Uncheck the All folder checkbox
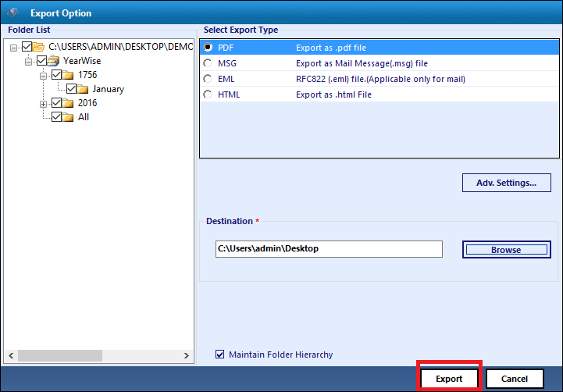This screenshot has width=563, height=392. coord(56,117)
